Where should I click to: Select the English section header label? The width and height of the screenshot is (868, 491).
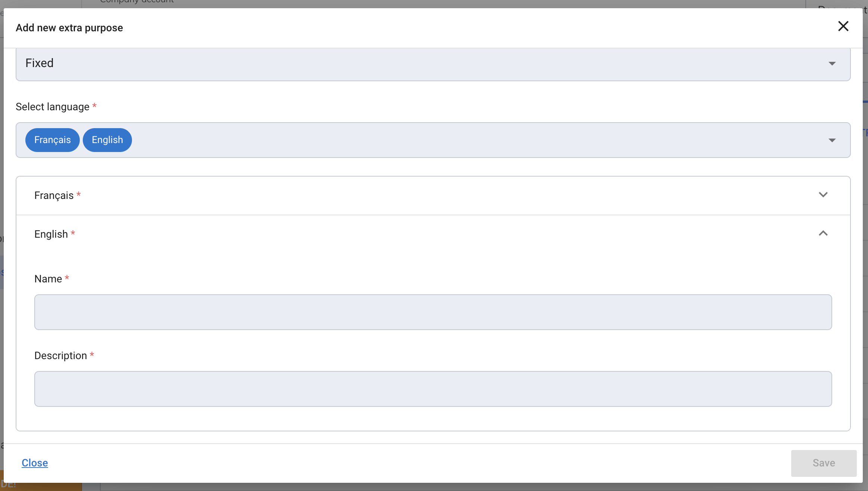[51, 234]
